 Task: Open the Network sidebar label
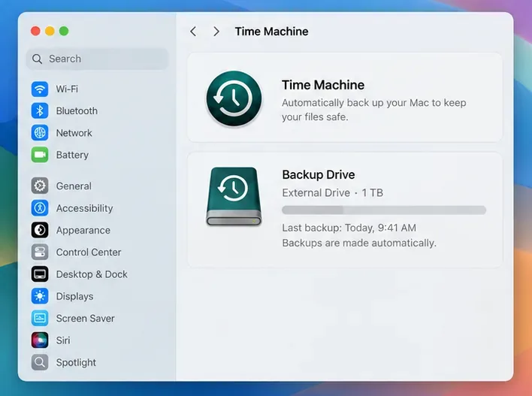[x=74, y=133]
